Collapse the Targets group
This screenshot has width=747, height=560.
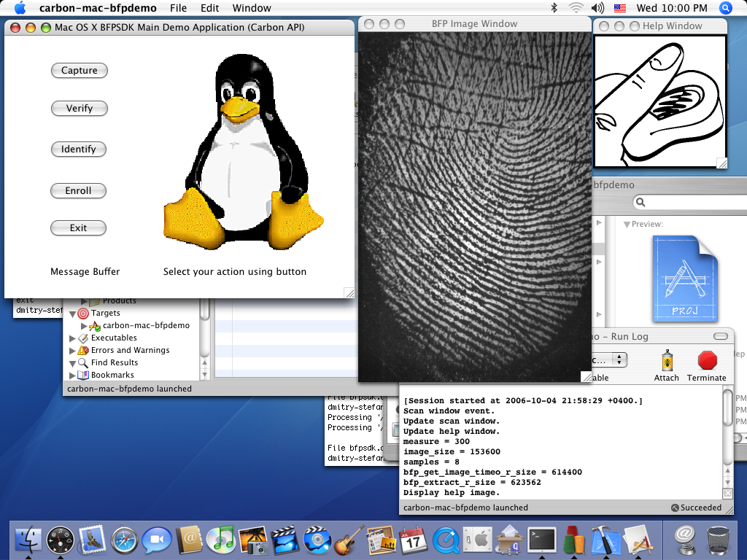pos(72,314)
